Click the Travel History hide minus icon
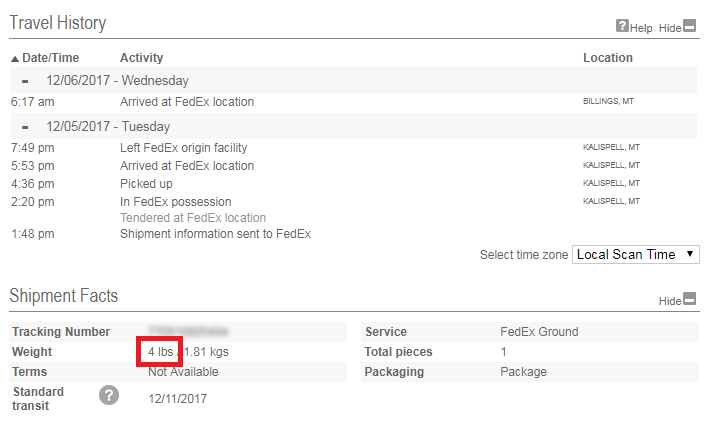 689,27
